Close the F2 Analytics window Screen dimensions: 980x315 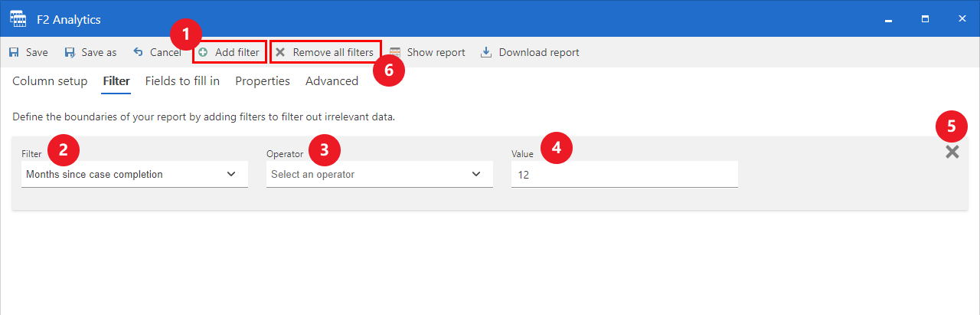point(962,18)
